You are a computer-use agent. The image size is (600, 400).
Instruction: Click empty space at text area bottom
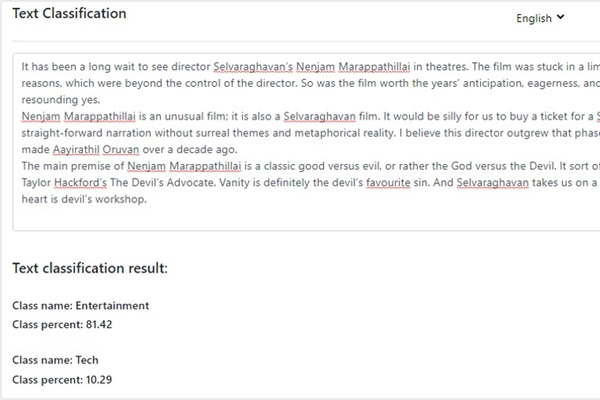point(300,222)
